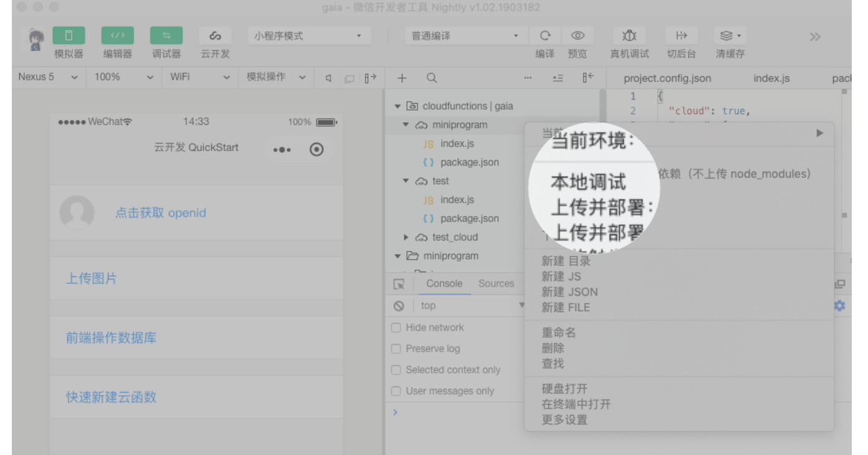
Task: Toggle the 调试器 debugger panel
Action: (x=167, y=36)
